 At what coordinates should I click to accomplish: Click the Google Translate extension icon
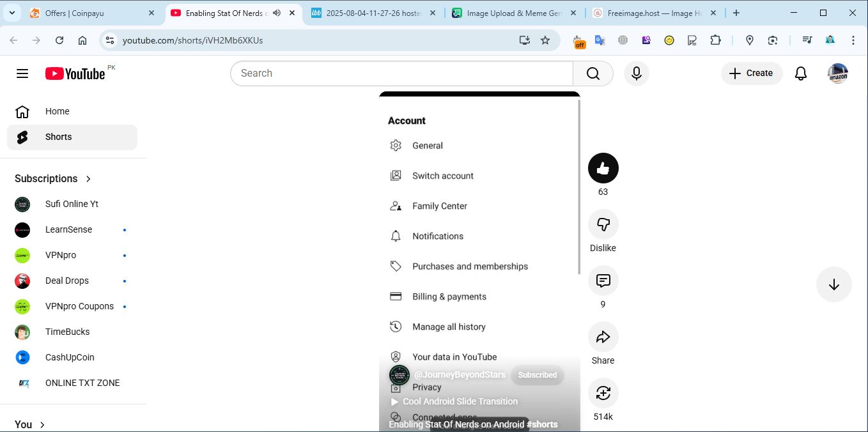[x=600, y=40]
